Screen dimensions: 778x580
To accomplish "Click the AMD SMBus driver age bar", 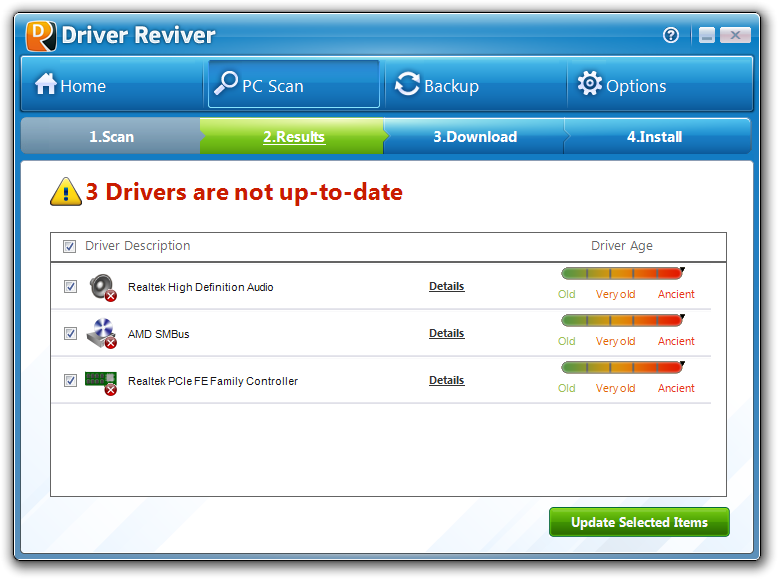I will [x=623, y=321].
